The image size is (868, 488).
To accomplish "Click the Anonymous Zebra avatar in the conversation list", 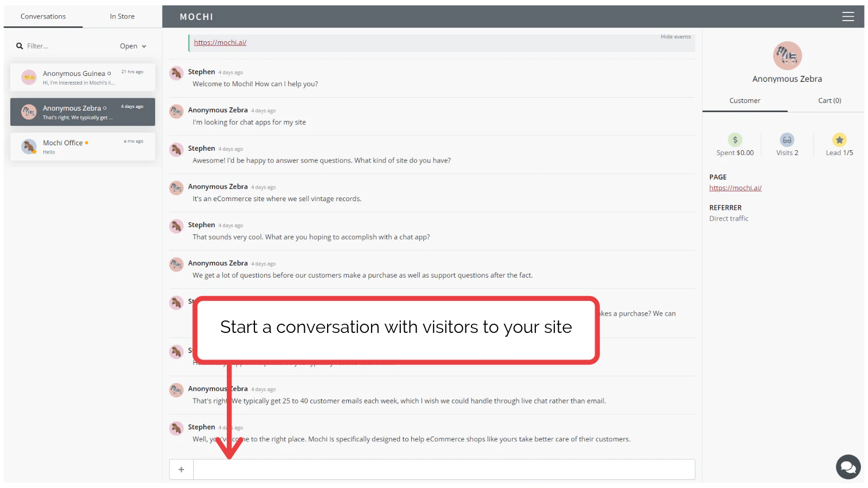I will 29,112.
